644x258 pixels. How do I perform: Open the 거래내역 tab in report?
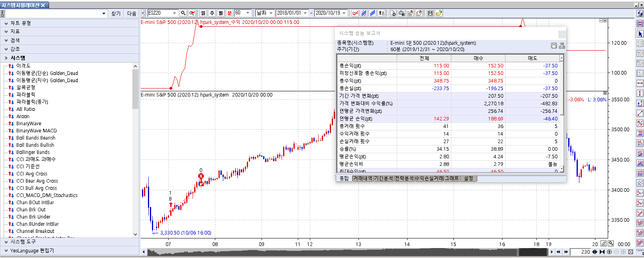coord(362,178)
